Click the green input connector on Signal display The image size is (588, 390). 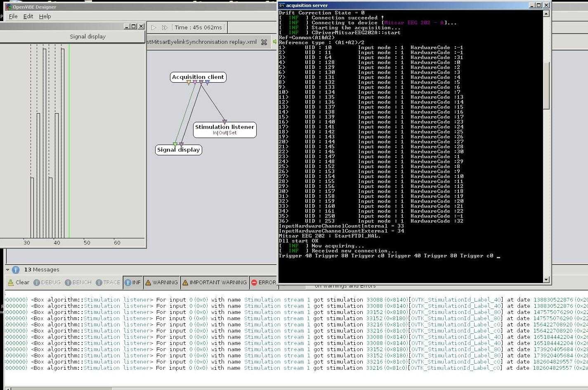click(x=175, y=145)
